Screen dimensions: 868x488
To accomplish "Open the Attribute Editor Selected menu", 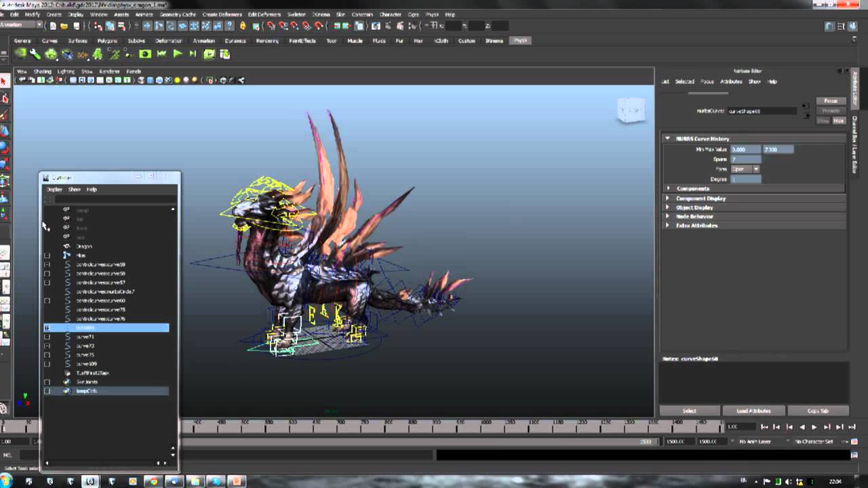I will pyautogui.click(x=685, y=81).
